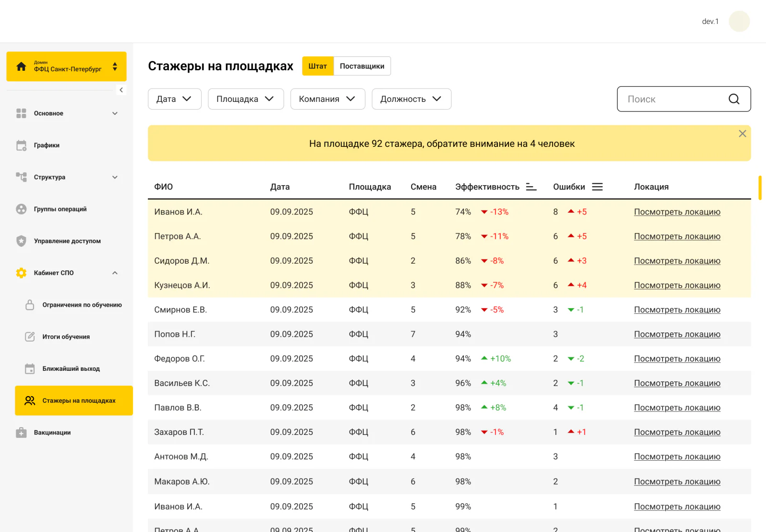The height and width of the screenshot is (532, 766).
Task: Click the user avatar near dev.1
Action: (x=739, y=22)
